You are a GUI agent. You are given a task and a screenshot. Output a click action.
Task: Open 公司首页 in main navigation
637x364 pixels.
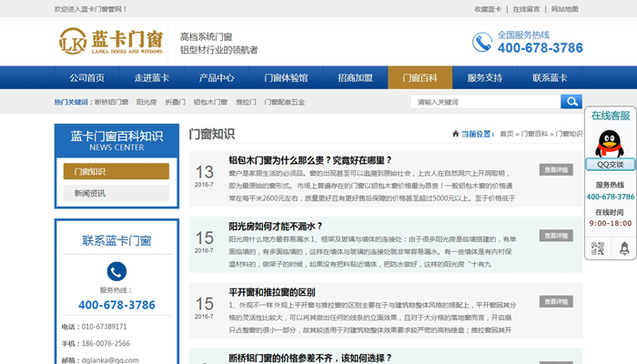point(87,77)
